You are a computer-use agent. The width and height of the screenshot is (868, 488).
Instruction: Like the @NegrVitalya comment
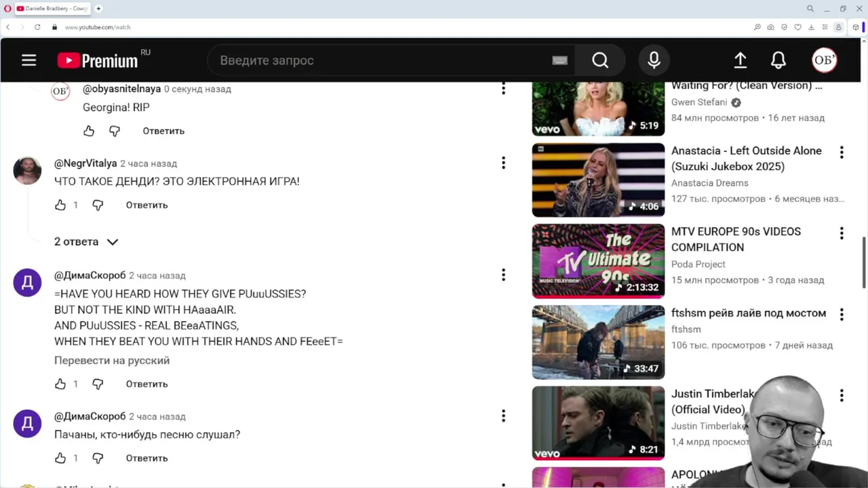tap(60, 205)
